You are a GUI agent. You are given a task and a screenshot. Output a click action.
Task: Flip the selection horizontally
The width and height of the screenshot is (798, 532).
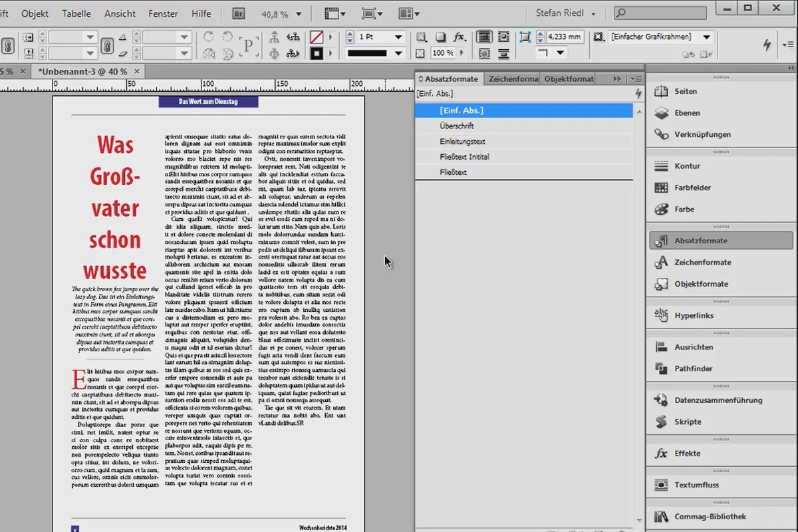209,53
